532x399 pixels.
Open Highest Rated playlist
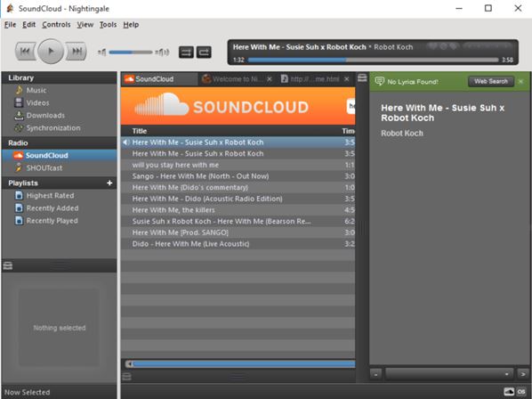50,196
